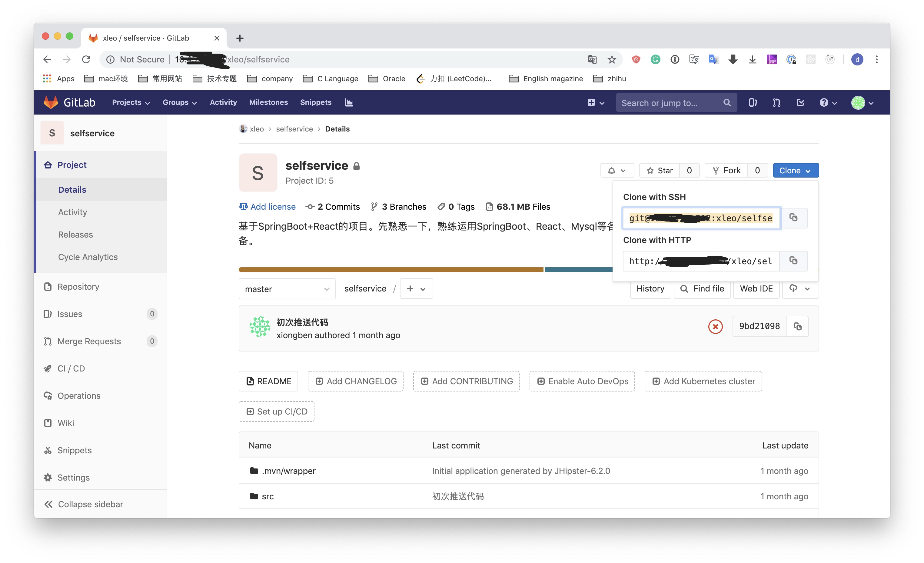
Task: Open the todos checkmark icon in the navbar
Action: (800, 102)
